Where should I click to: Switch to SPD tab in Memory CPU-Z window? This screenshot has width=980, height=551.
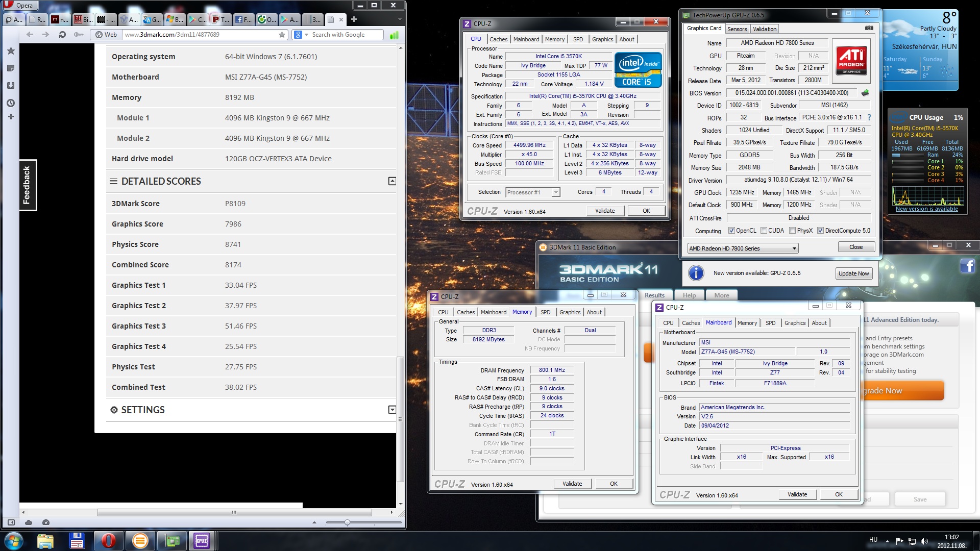click(x=546, y=312)
